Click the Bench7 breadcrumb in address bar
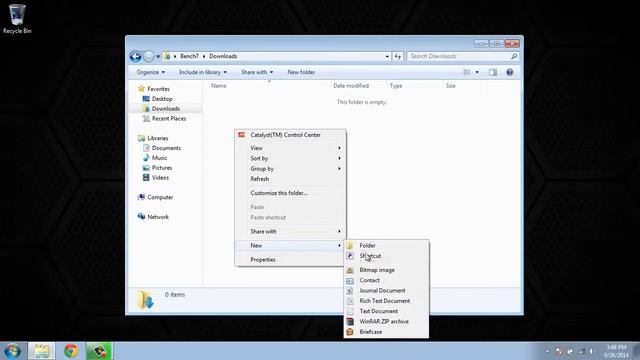 pos(189,56)
